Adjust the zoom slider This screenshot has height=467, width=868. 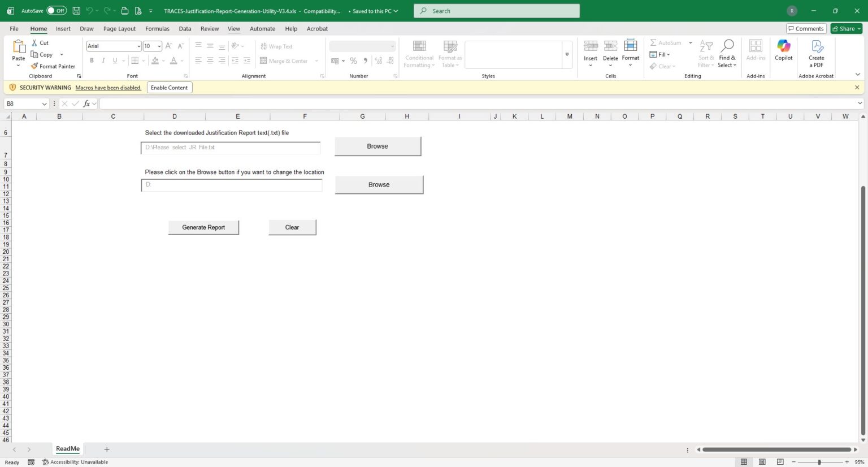click(818, 462)
